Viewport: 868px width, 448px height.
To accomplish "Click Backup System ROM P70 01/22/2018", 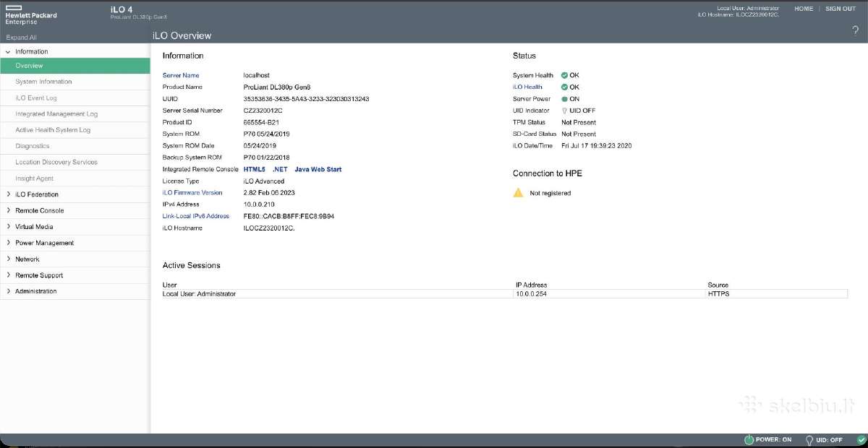I will pos(267,158).
